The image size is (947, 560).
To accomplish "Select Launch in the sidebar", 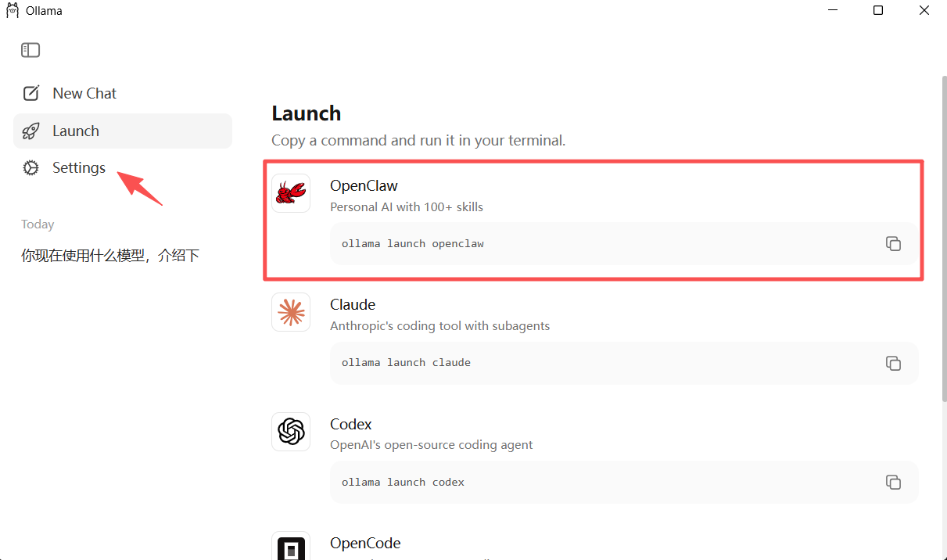I will pos(76,131).
